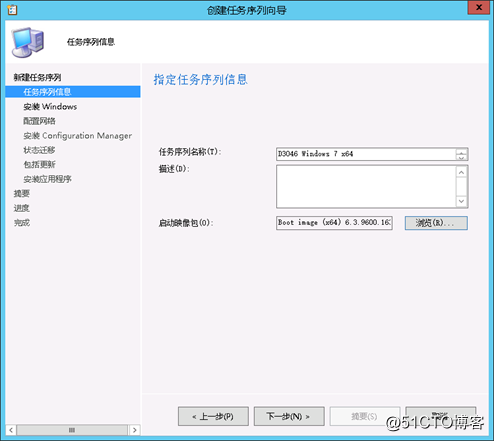Click down arrow of description scrollbar

[462, 201]
